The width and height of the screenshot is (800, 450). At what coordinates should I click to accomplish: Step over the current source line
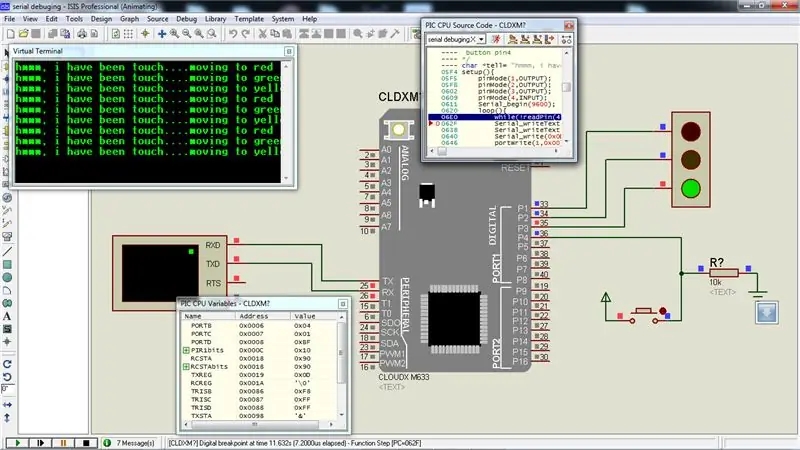pyautogui.click(x=513, y=39)
